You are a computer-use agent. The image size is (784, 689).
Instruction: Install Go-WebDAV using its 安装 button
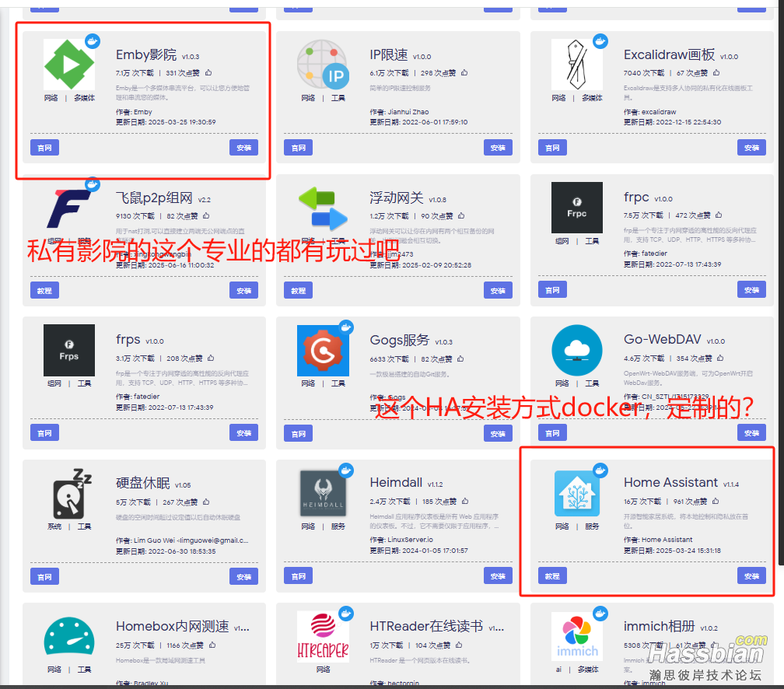[x=751, y=433]
